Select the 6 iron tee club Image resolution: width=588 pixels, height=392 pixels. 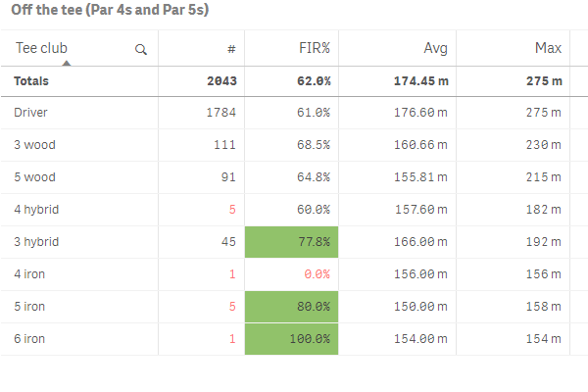point(30,339)
